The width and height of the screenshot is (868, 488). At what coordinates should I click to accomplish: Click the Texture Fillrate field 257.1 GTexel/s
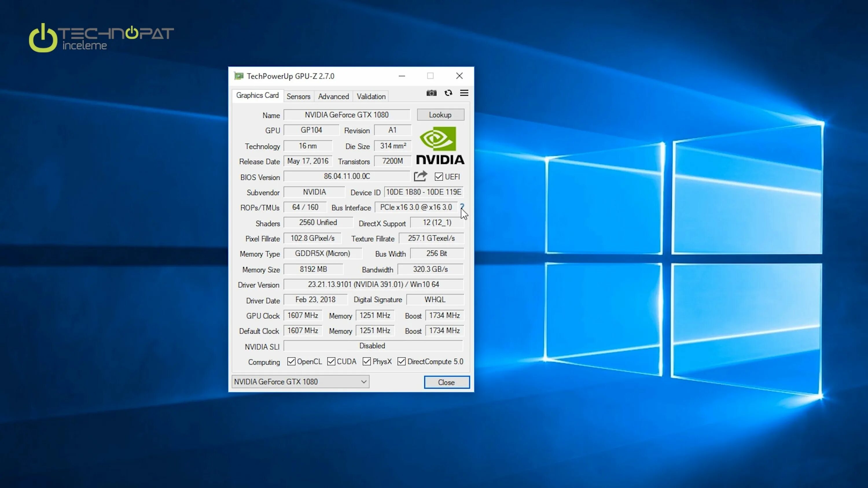(431, 238)
